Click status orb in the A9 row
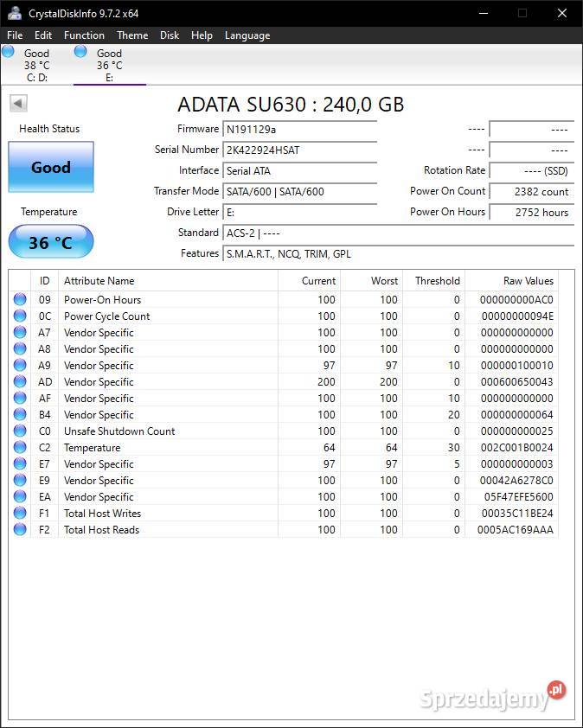The height and width of the screenshot is (728, 583). coord(20,366)
